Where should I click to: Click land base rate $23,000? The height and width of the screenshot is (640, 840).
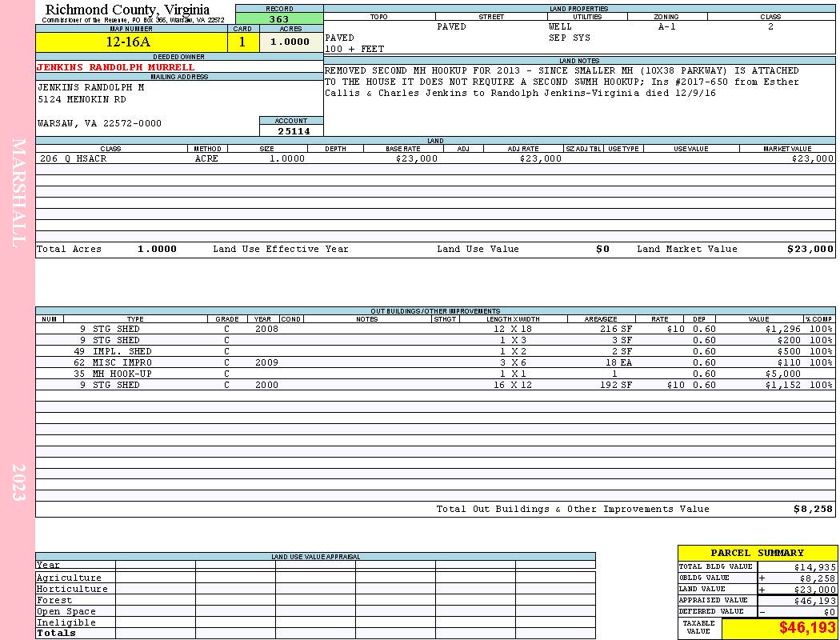(x=417, y=158)
